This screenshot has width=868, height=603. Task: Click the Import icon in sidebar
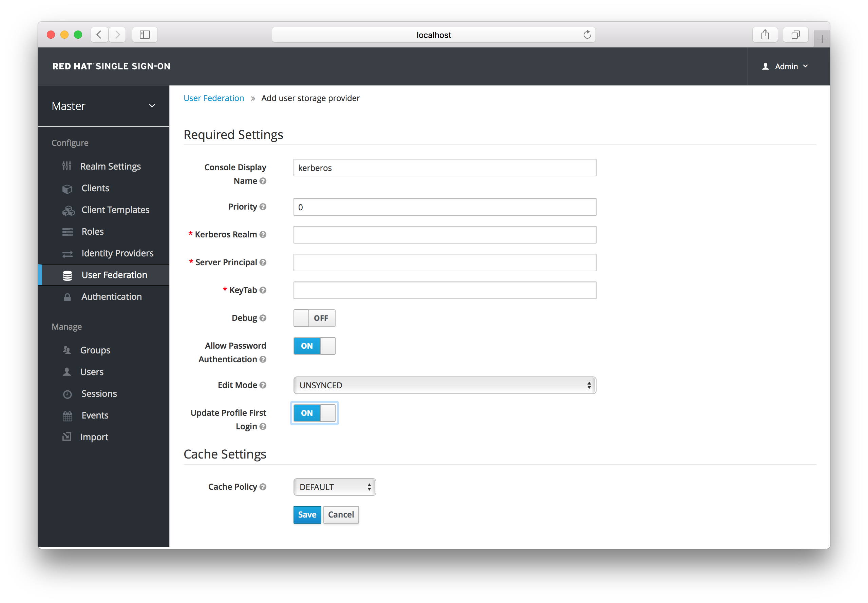point(68,436)
